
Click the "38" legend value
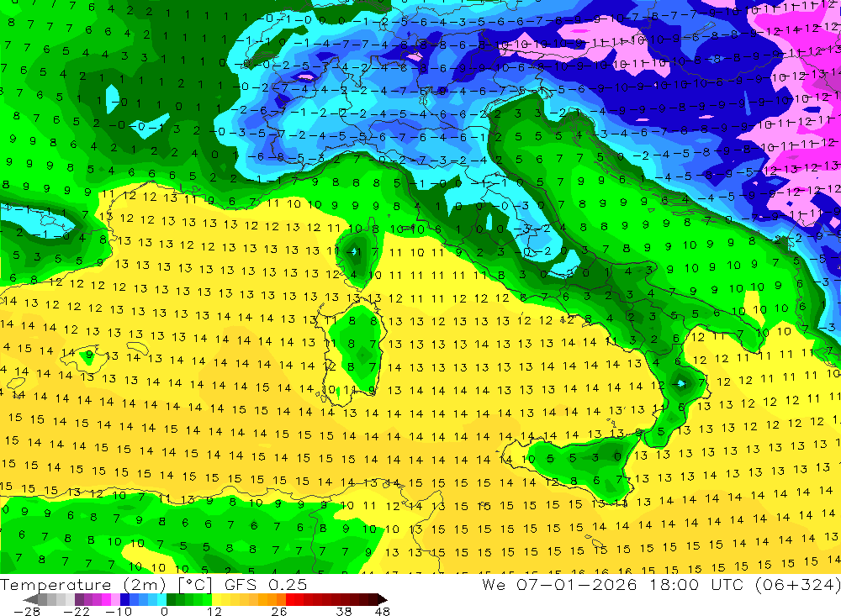point(344,611)
